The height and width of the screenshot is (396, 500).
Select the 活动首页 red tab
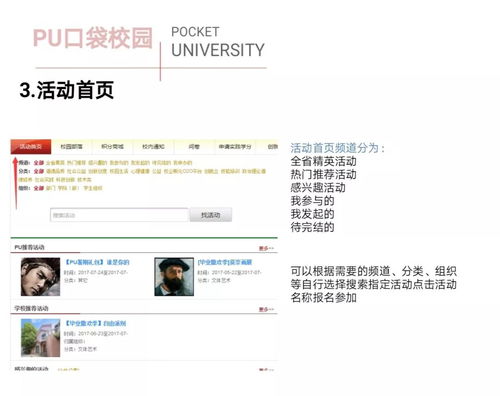[x=31, y=147]
